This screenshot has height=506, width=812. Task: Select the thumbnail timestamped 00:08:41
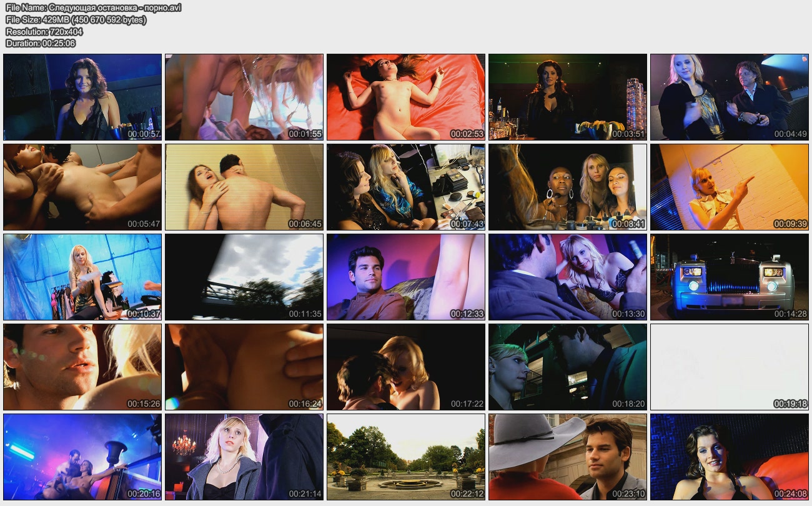(x=567, y=187)
